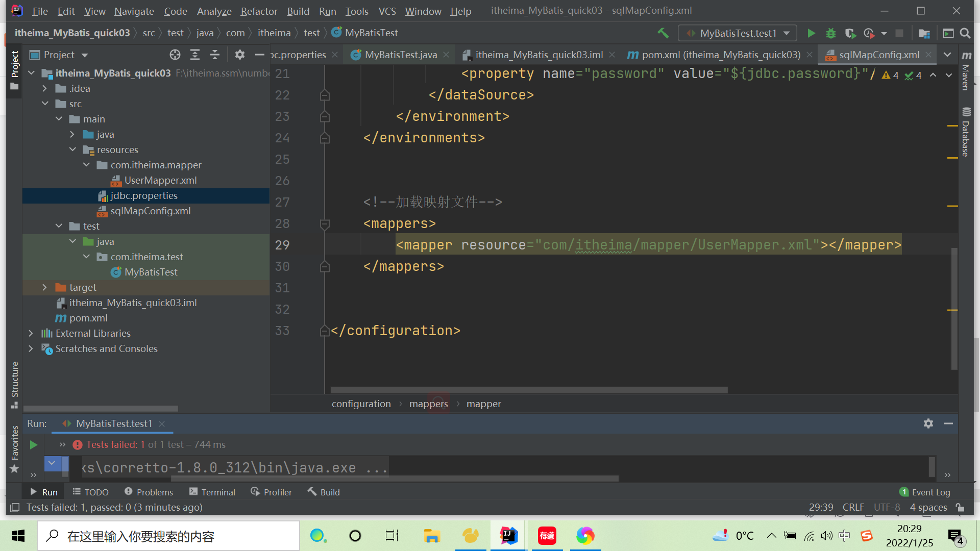Run the MyBatisTest.test1 configuration

tap(812, 33)
